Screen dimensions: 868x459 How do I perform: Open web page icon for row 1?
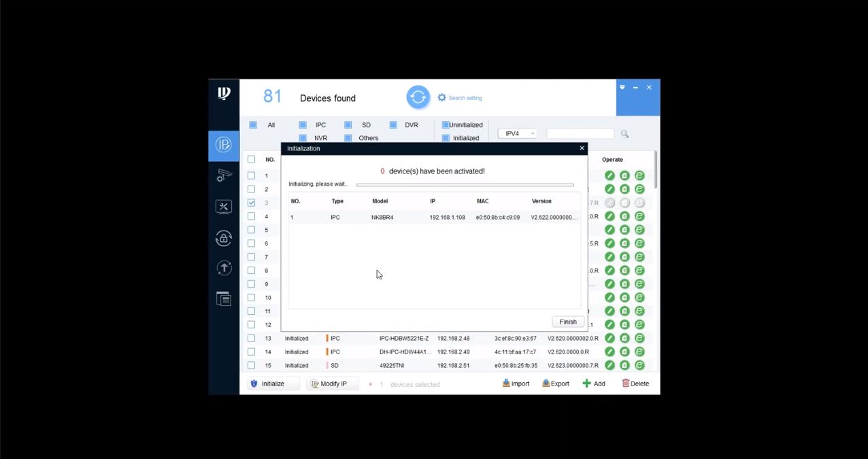[x=639, y=175]
